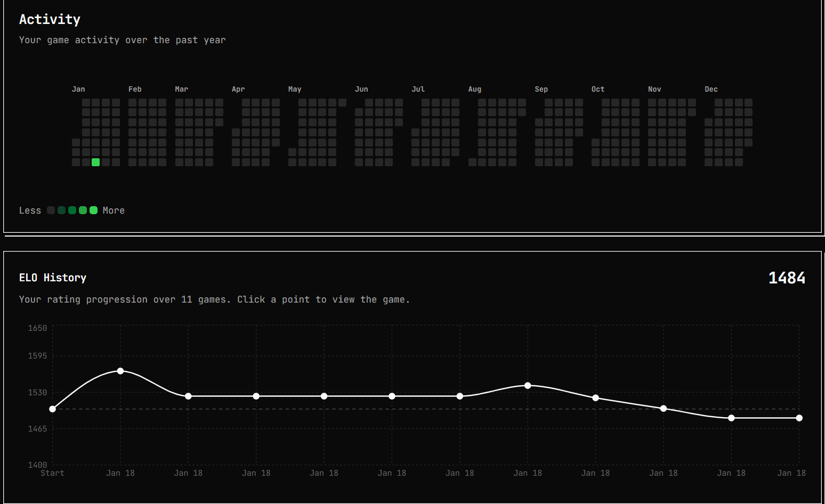Click the Jan month label in the heatmap
This screenshot has height=504, width=825.
tap(78, 89)
